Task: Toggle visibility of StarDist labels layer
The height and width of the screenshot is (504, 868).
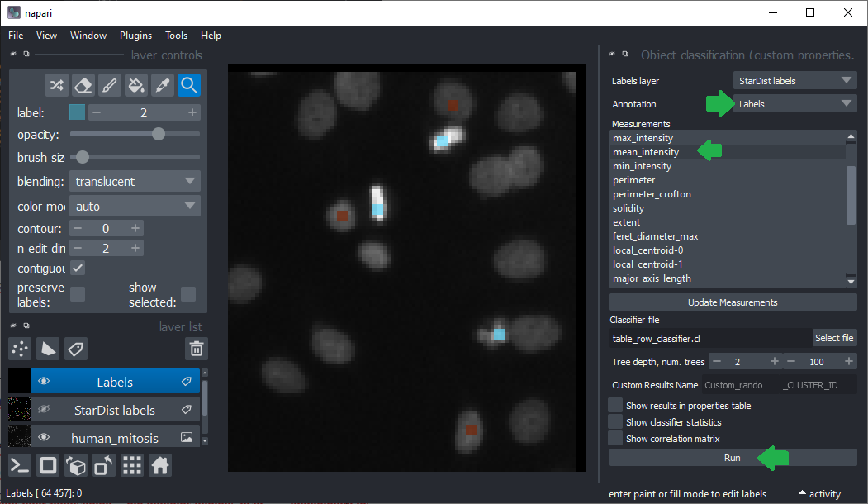Action: 45,410
